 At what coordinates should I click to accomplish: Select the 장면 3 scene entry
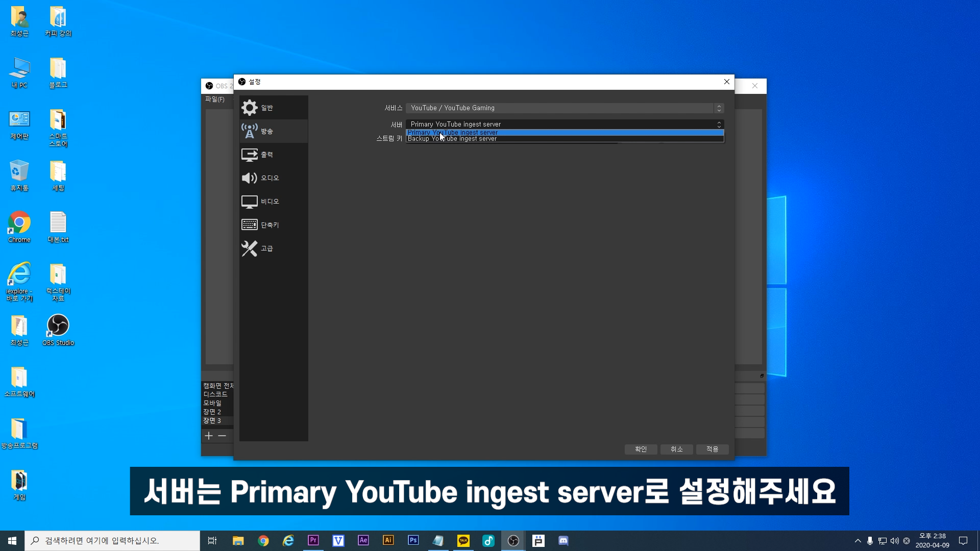(212, 421)
